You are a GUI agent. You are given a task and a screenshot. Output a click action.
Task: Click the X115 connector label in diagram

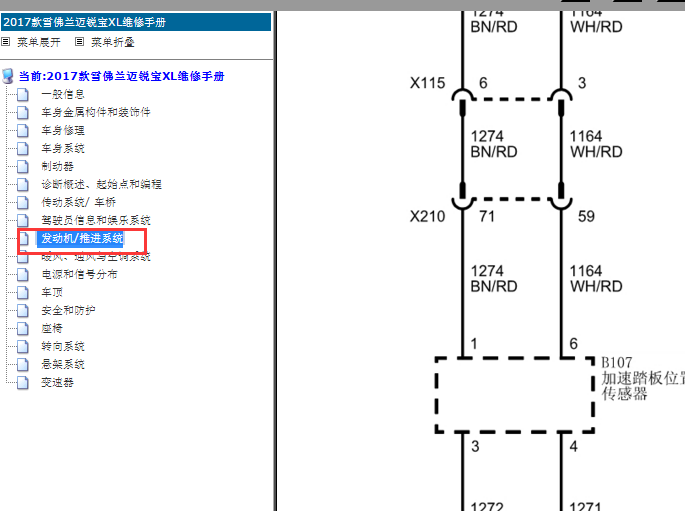(x=427, y=83)
